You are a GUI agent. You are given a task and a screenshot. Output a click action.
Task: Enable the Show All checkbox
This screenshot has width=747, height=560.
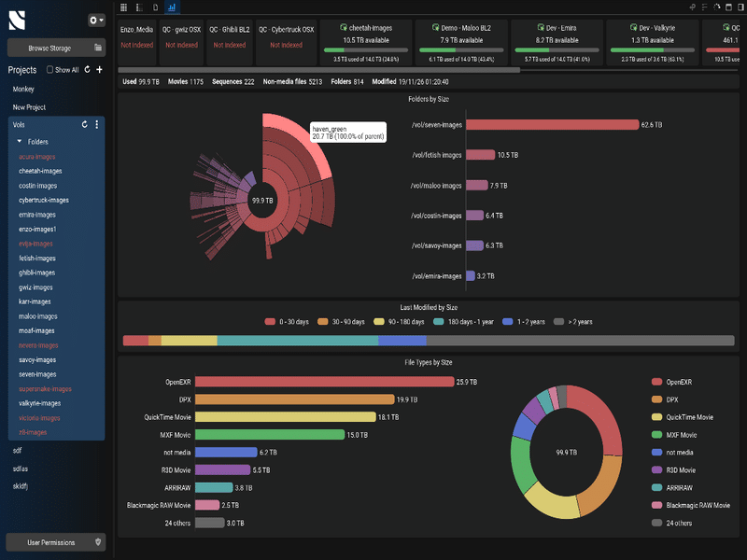pos(49,70)
